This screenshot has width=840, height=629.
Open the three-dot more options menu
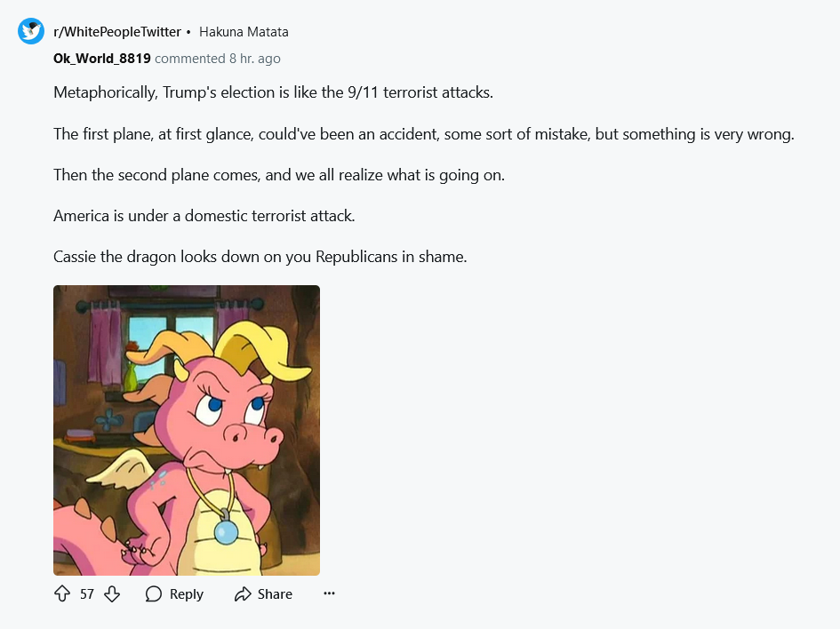pos(329,593)
